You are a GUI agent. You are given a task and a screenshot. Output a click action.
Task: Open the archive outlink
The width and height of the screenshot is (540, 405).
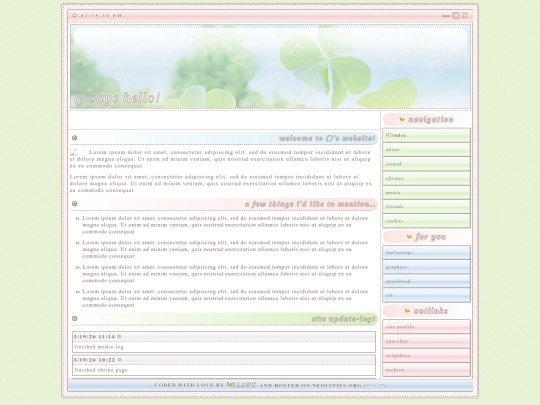point(426,370)
